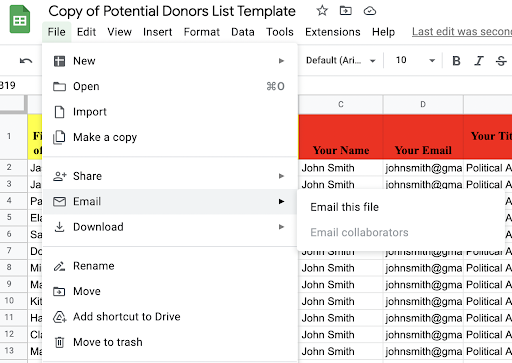
Task: Choose Open from the File menu
Action: coord(170,86)
